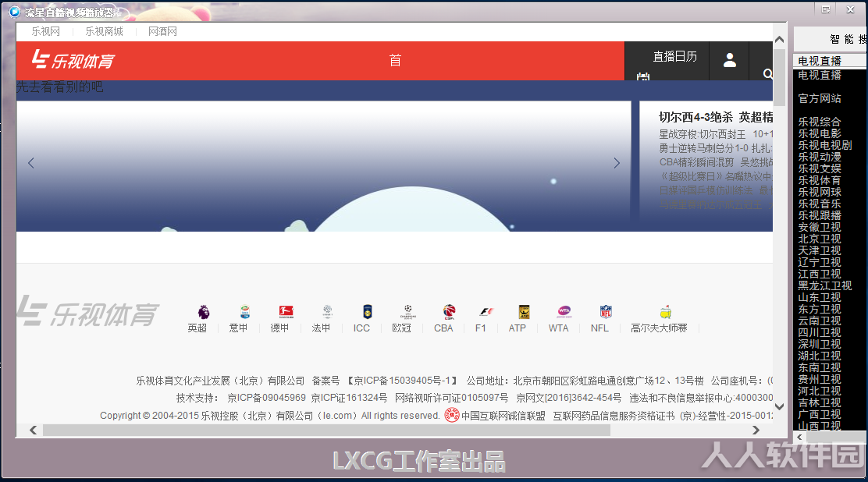The height and width of the screenshot is (482, 868).
Task: Click the search magnifier icon in the header
Action: [x=768, y=73]
